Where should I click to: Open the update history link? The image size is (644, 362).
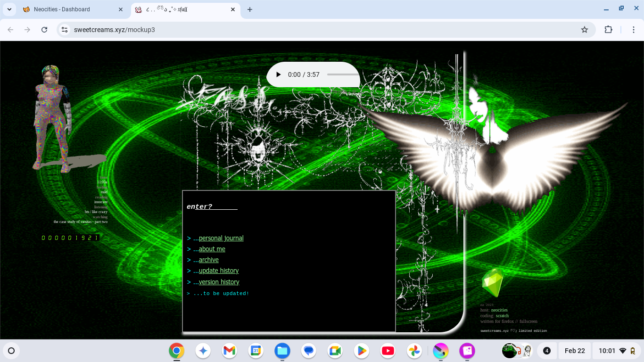tap(218, 271)
